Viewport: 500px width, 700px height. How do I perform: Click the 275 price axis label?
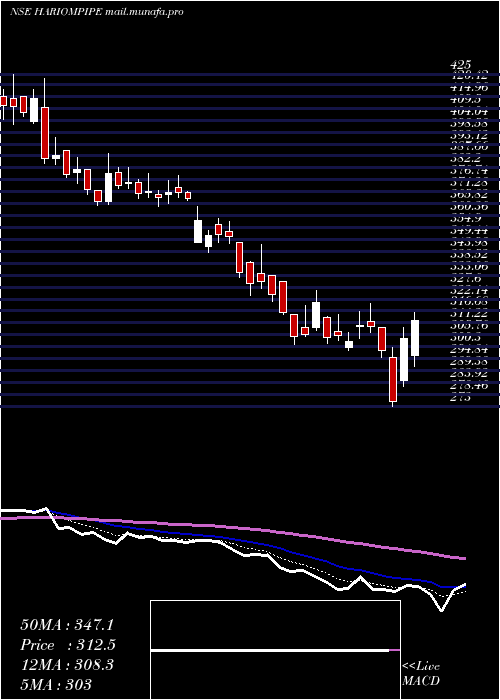click(x=461, y=398)
